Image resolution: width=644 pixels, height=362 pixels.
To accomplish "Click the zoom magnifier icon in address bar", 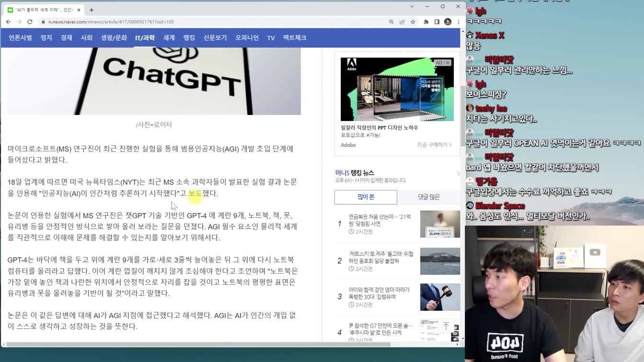I will [x=391, y=22].
